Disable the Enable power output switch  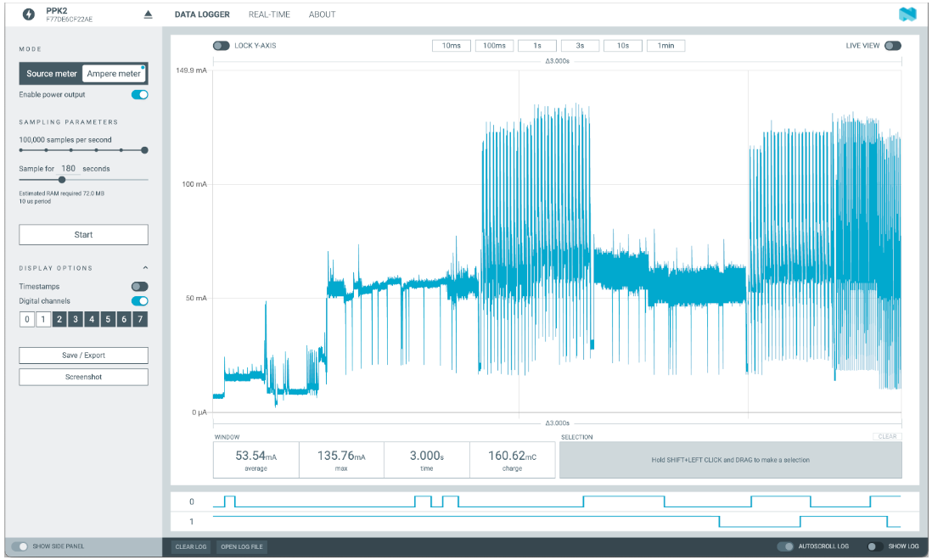click(x=139, y=95)
